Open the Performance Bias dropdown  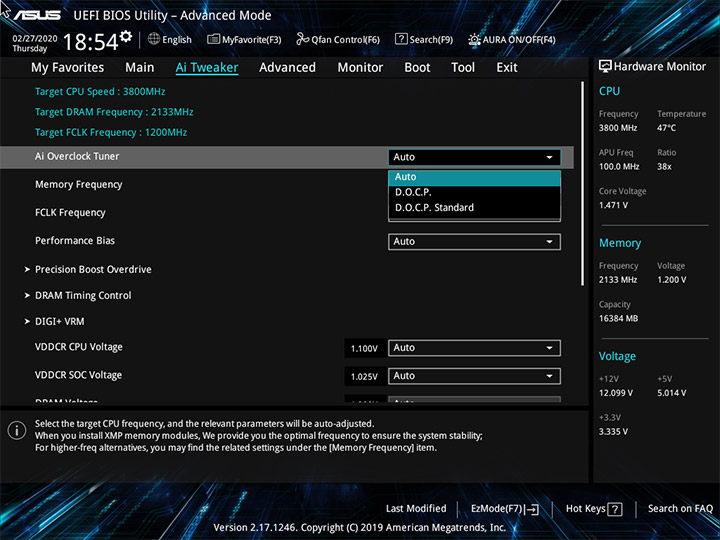pyautogui.click(x=474, y=242)
